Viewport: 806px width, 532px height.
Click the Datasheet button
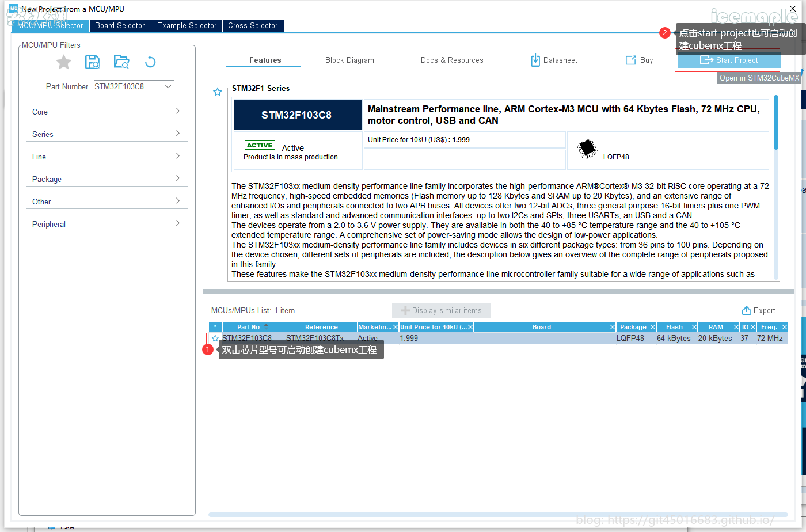pos(554,60)
